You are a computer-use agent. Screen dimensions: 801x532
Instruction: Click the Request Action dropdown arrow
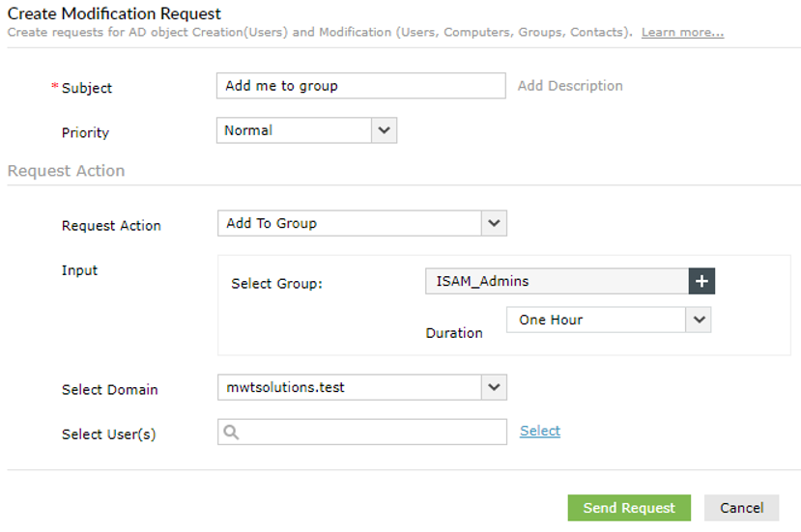click(x=494, y=223)
